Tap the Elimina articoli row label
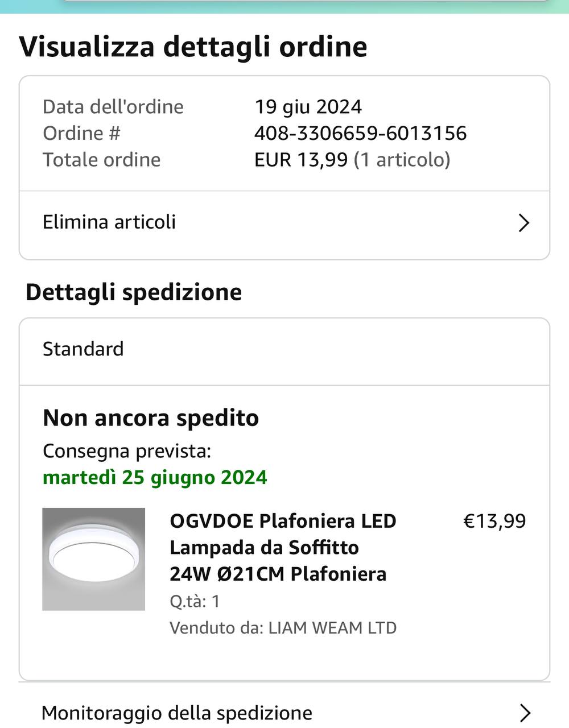Image resolution: width=569 pixels, height=728 pixels. tap(109, 222)
